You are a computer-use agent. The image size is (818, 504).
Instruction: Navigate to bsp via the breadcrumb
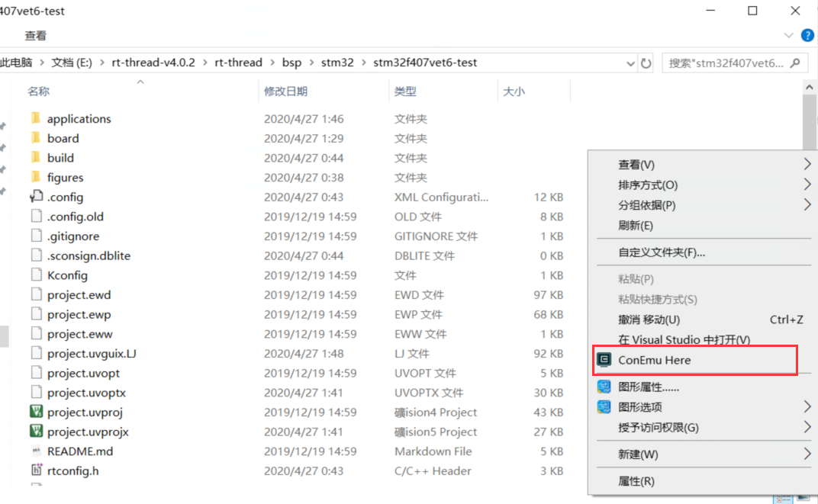click(292, 63)
